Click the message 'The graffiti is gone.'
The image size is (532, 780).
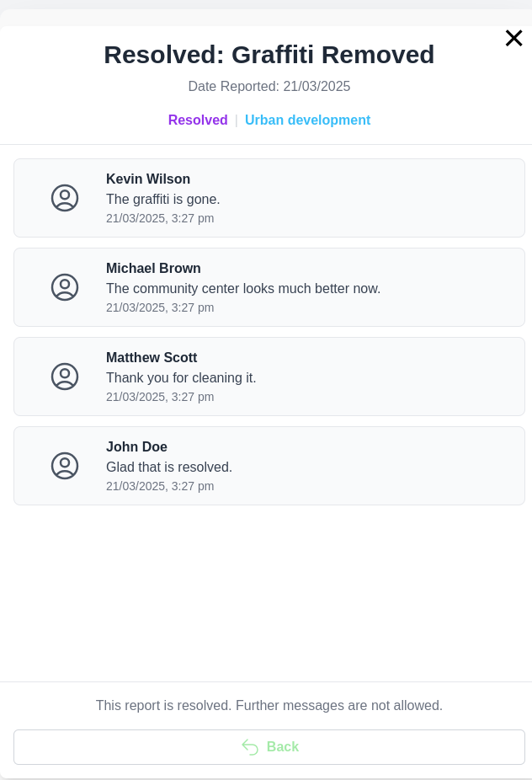coord(163,199)
